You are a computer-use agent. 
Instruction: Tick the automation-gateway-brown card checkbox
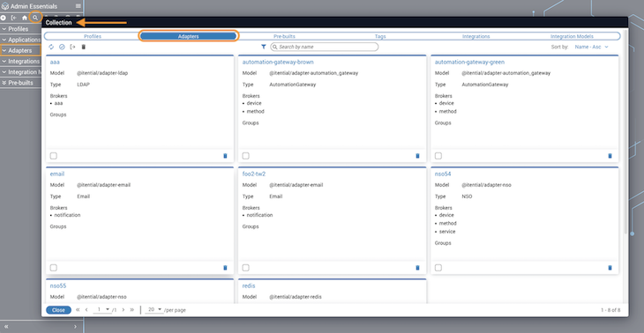coord(245,156)
